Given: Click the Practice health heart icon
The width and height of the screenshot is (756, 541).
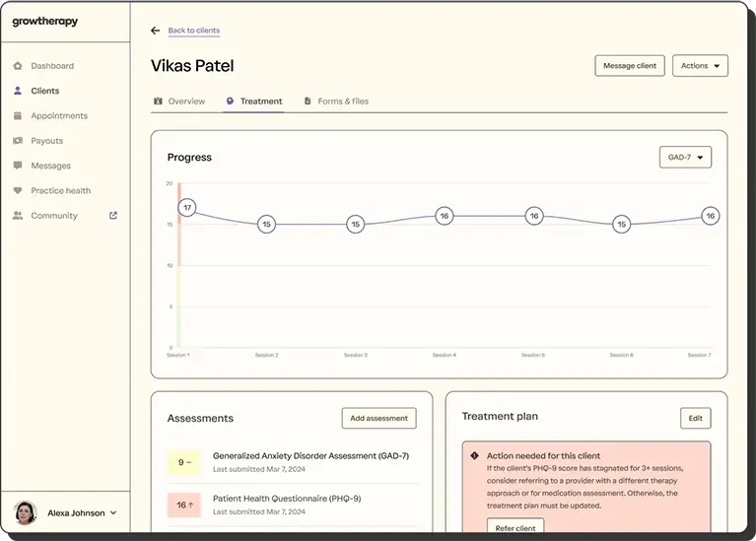Looking at the screenshot, I should [18, 191].
